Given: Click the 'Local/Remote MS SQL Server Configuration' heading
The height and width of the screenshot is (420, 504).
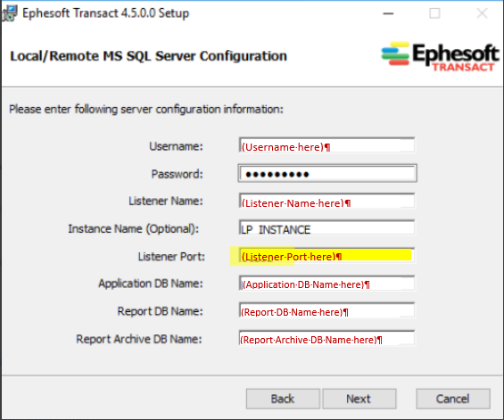Looking at the screenshot, I should pyautogui.click(x=148, y=56).
